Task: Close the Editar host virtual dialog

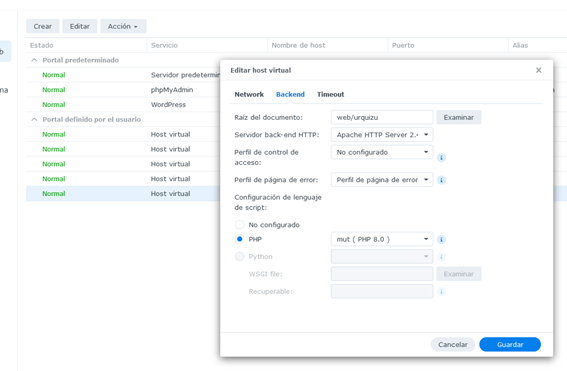Action: [x=538, y=70]
